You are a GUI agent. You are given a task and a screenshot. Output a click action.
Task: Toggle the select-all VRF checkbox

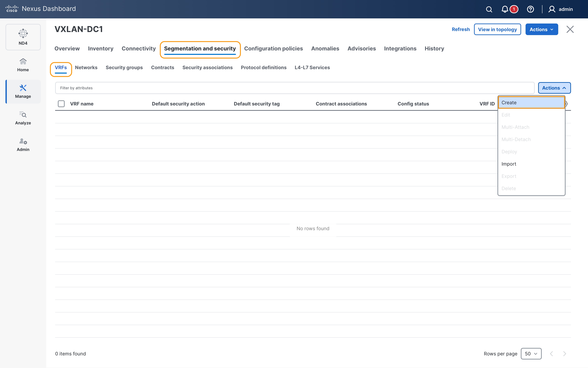click(x=61, y=104)
